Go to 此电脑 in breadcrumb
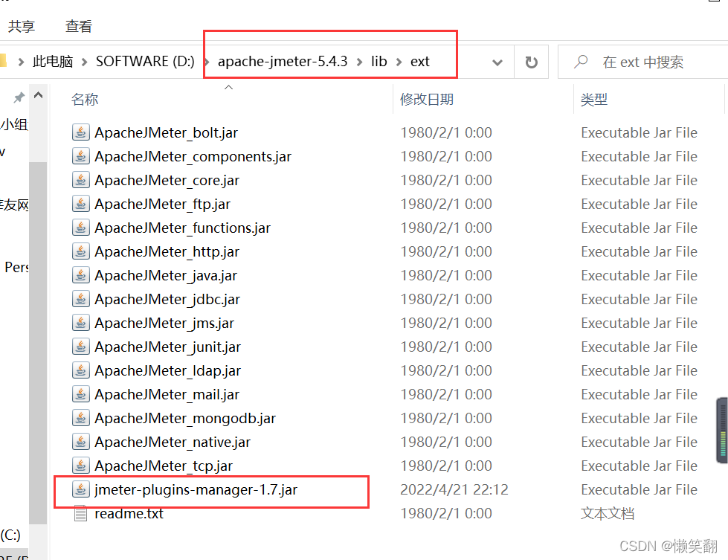The height and width of the screenshot is (560, 728). [53, 62]
